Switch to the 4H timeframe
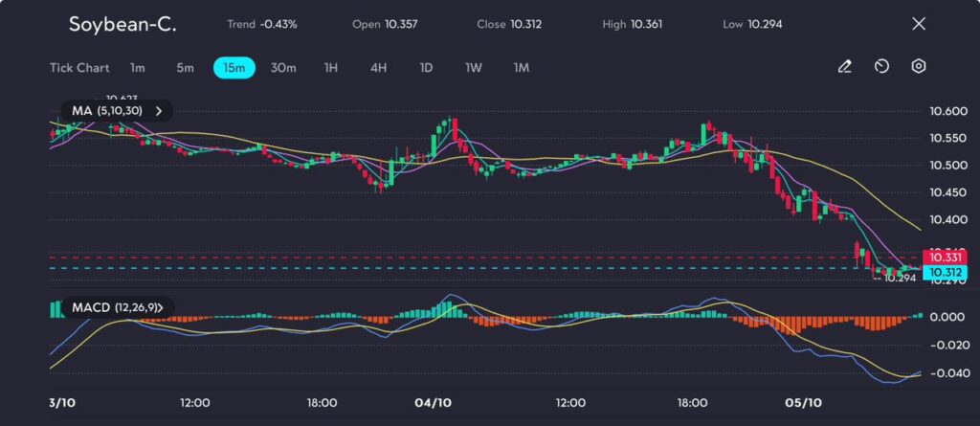980x426 pixels. [379, 68]
